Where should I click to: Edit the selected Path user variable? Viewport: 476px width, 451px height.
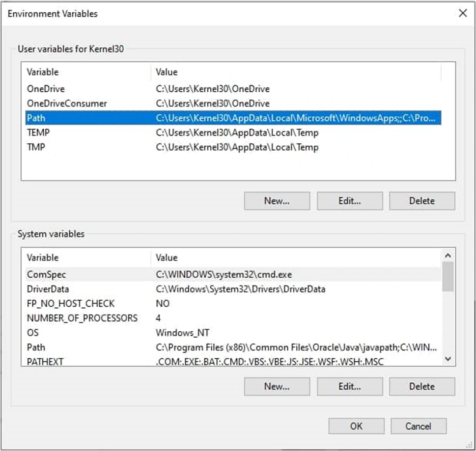pos(350,201)
